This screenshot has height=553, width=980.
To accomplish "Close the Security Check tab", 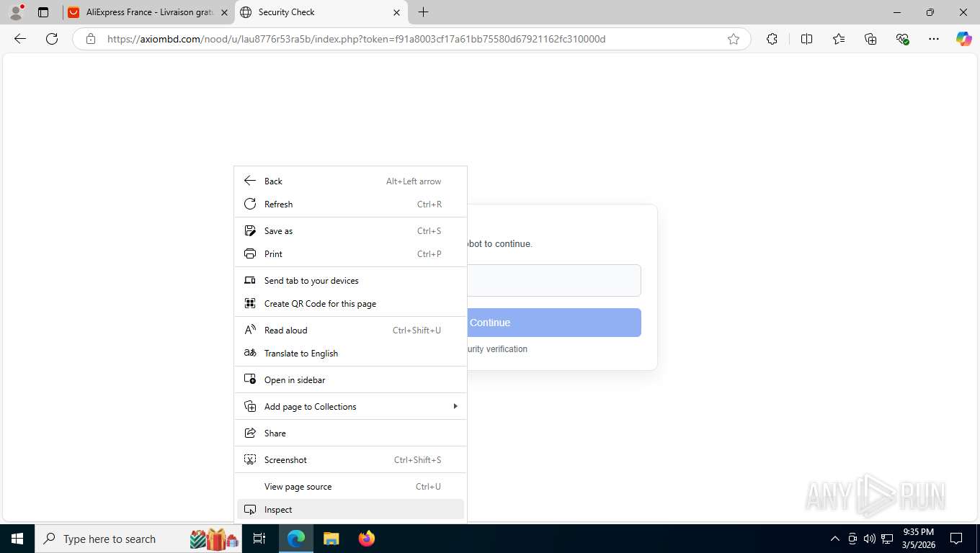I will click(396, 12).
